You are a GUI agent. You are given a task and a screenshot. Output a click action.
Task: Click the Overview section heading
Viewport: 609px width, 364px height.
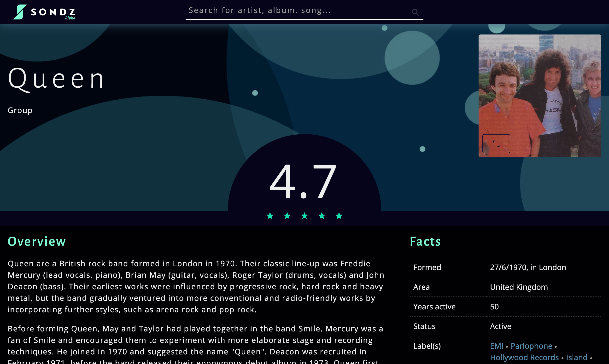pyautogui.click(x=37, y=241)
